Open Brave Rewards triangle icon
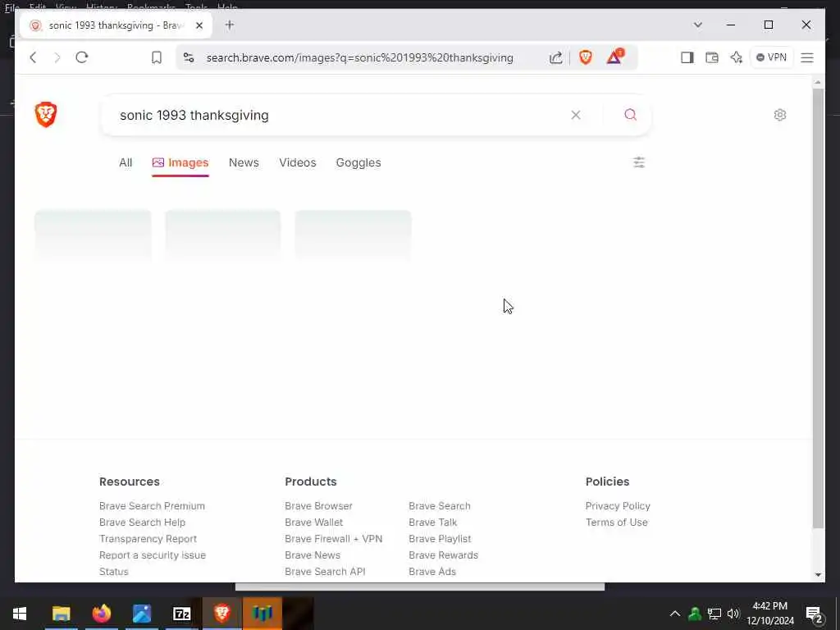Image resolution: width=840 pixels, height=630 pixels. click(615, 57)
